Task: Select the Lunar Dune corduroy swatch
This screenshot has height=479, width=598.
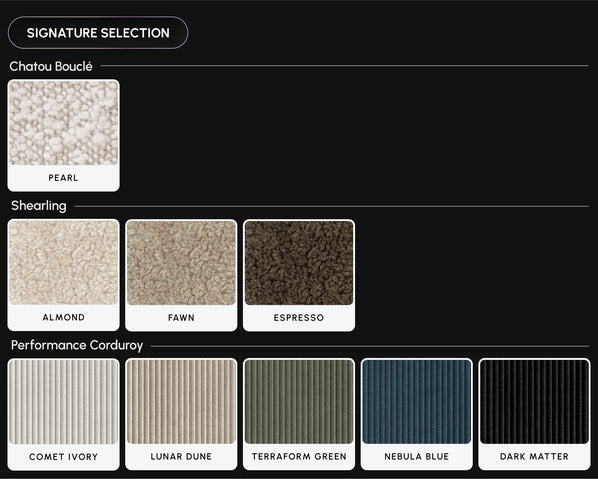Action: point(181,415)
